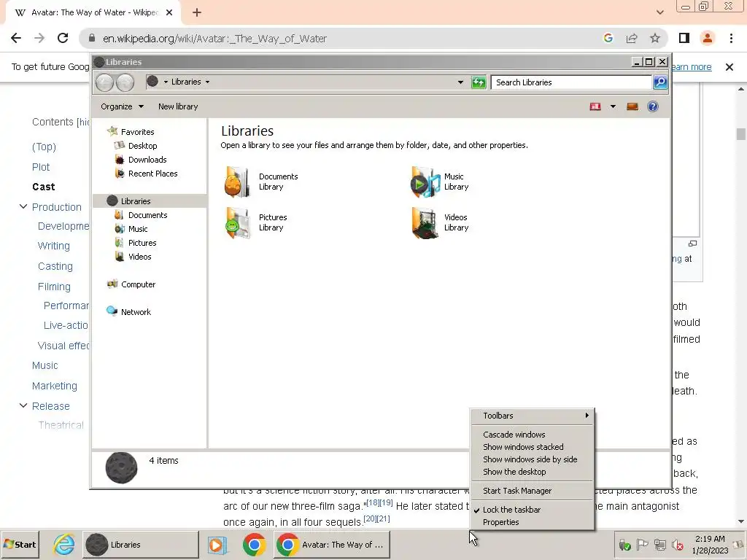Open Chrome three-dot menu

click(x=731, y=39)
